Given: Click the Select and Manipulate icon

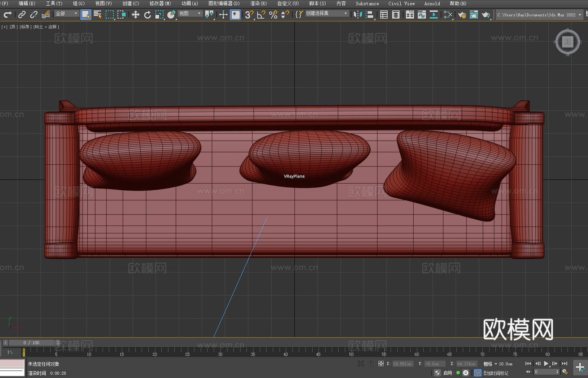Looking at the screenshot, I should [x=223, y=14].
